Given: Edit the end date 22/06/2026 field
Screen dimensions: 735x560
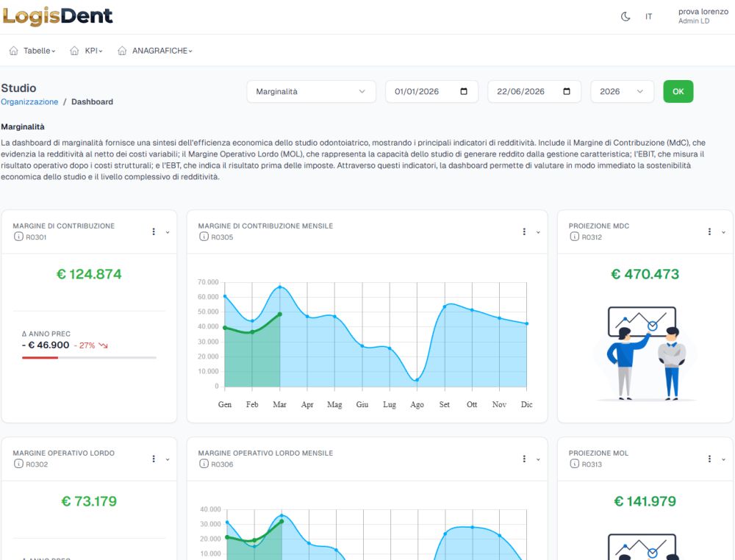Looking at the screenshot, I should pos(534,91).
